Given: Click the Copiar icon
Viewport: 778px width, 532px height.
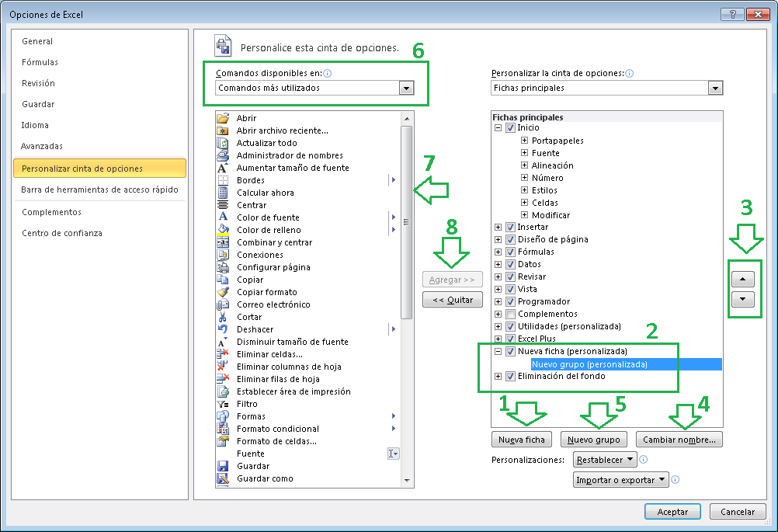Looking at the screenshot, I should pos(223,280).
